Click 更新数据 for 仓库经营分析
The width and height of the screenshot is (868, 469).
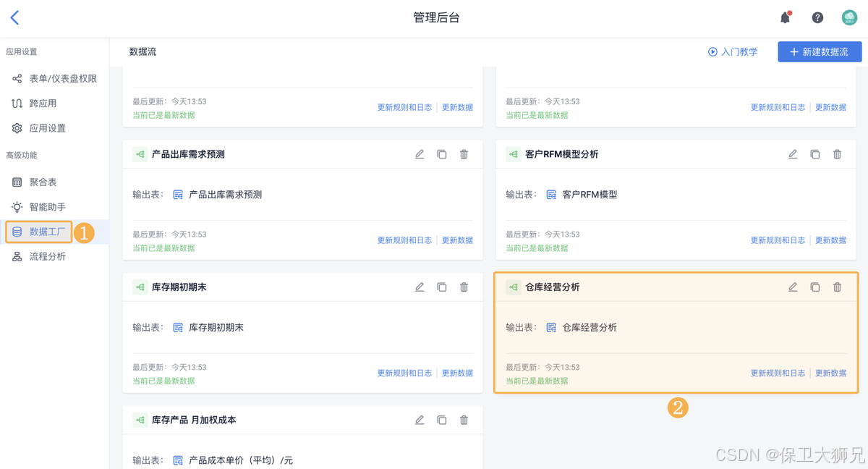point(830,373)
